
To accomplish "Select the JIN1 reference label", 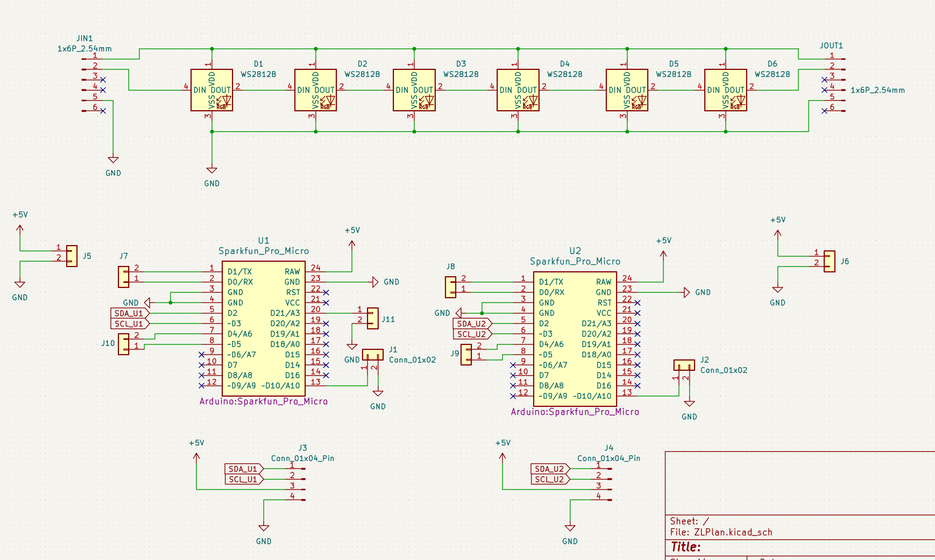I will [84, 38].
